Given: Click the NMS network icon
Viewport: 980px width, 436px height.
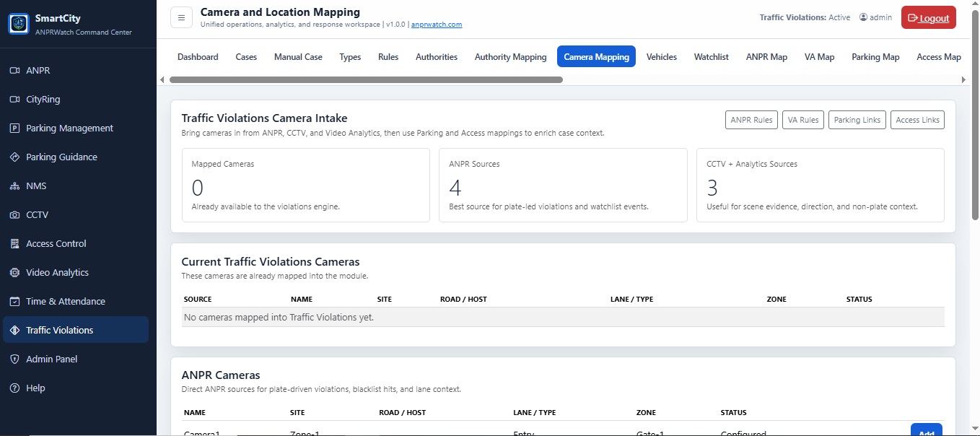Looking at the screenshot, I should tap(14, 186).
